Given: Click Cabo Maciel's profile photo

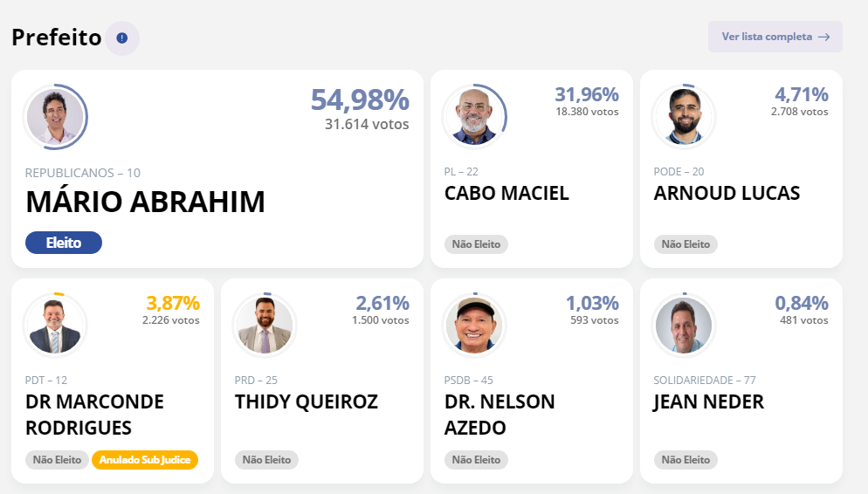Looking at the screenshot, I should (474, 116).
